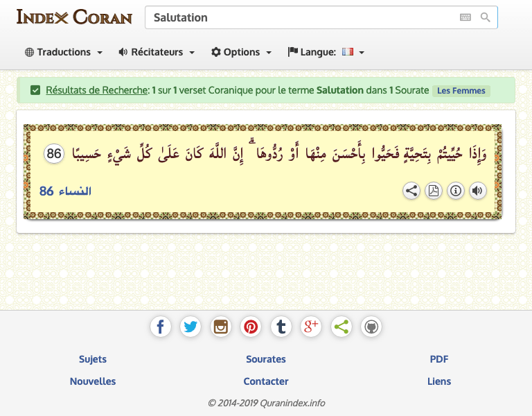Click into the Salutation search field
Image resolution: width=532 pixels, height=416 pixels.
click(x=298, y=17)
